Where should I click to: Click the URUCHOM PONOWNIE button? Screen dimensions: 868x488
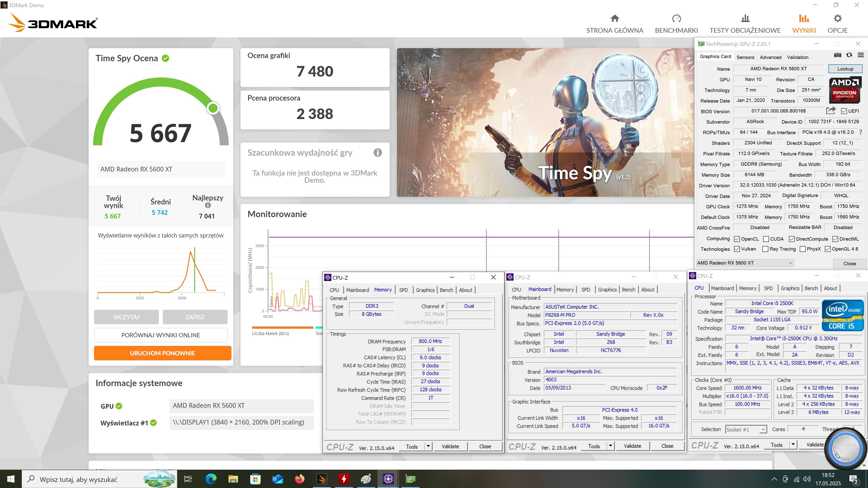pos(163,353)
